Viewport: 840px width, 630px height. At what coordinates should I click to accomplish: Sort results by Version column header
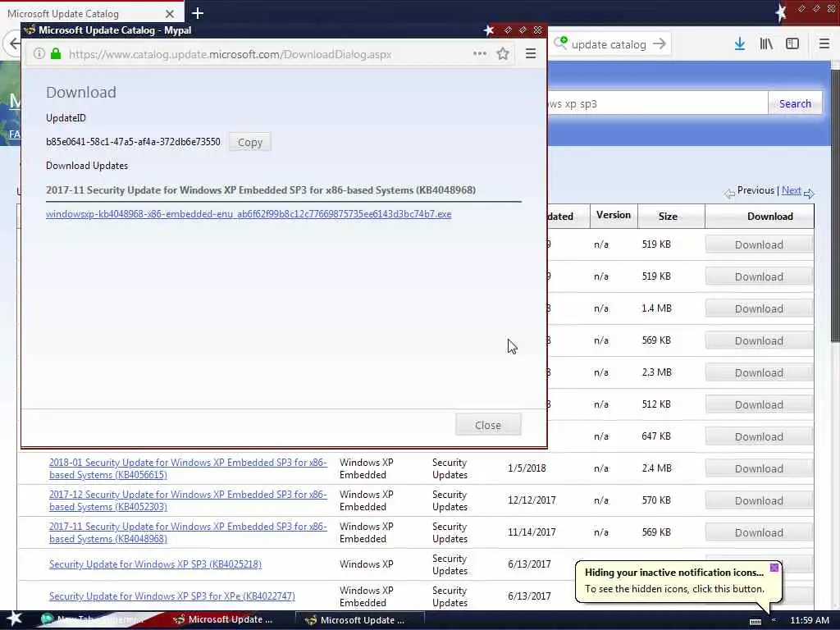pyautogui.click(x=614, y=216)
